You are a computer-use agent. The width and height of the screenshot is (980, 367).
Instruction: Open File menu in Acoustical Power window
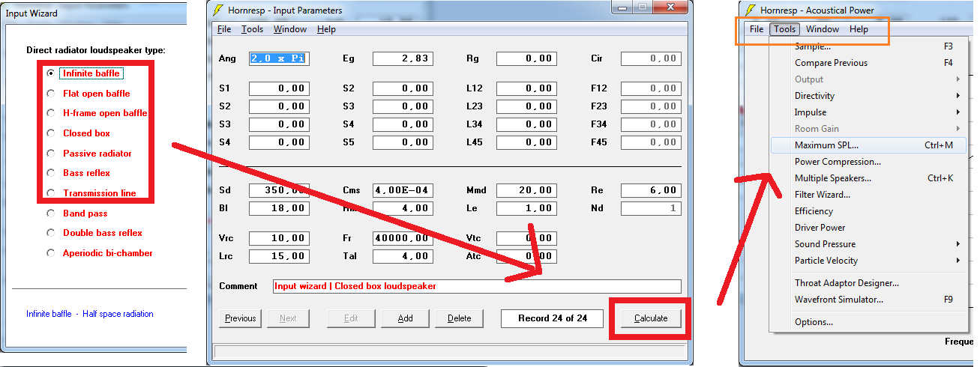click(x=757, y=29)
